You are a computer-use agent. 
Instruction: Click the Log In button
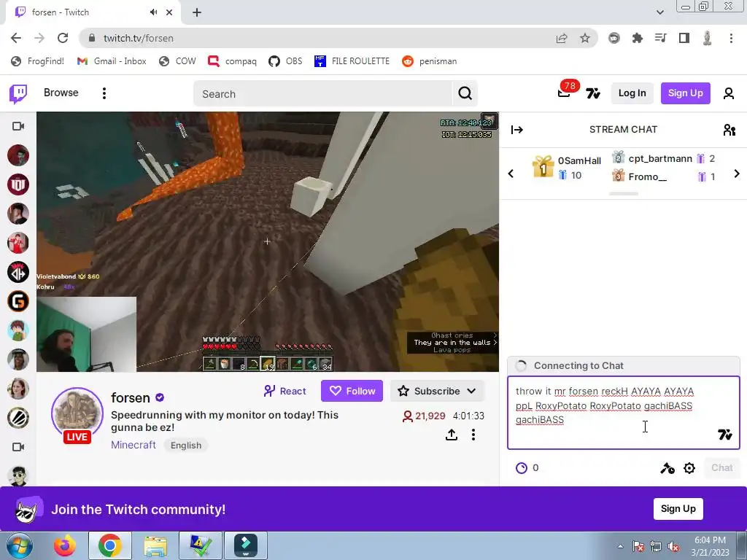(x=632, y=93)
